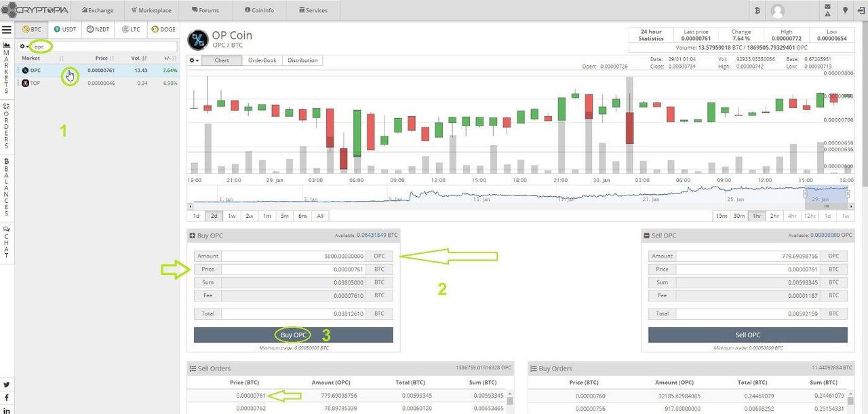Click the logout icon in header
Image resolution: width=868 pixels, height=414 pixels.
[x=861, y=10]
